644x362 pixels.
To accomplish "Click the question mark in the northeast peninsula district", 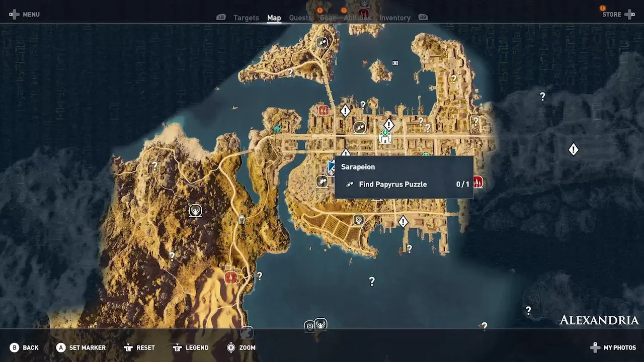I will tap(453, 78).
